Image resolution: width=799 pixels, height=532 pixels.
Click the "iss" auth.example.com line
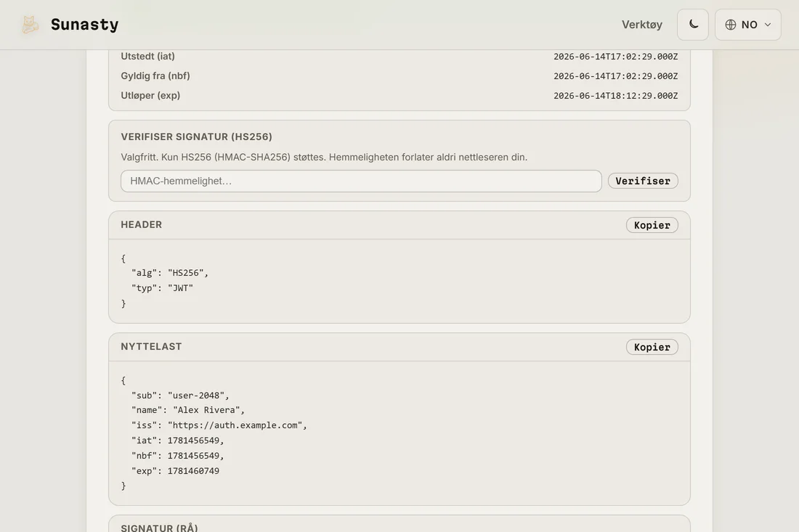219,425
